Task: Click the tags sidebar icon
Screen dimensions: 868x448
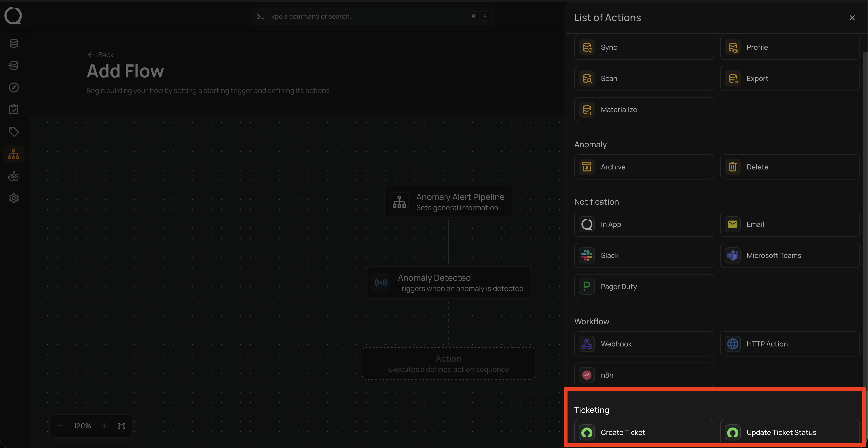Action: click(14, 132)
